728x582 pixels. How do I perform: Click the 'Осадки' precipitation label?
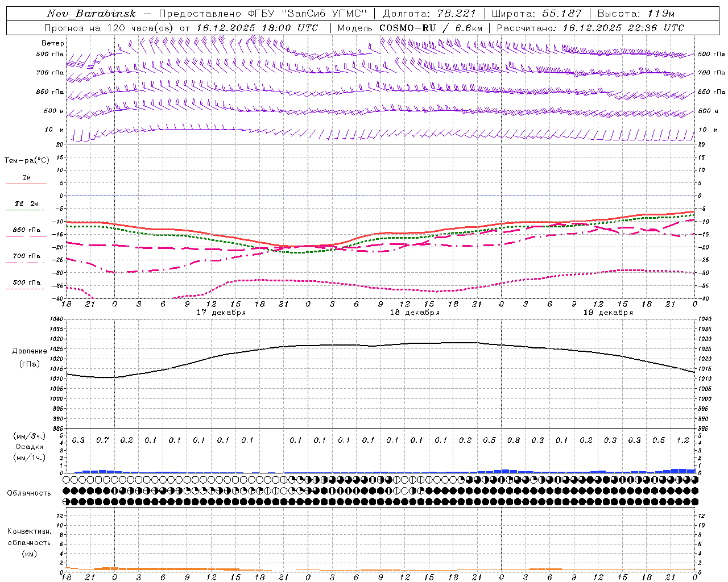29,447
